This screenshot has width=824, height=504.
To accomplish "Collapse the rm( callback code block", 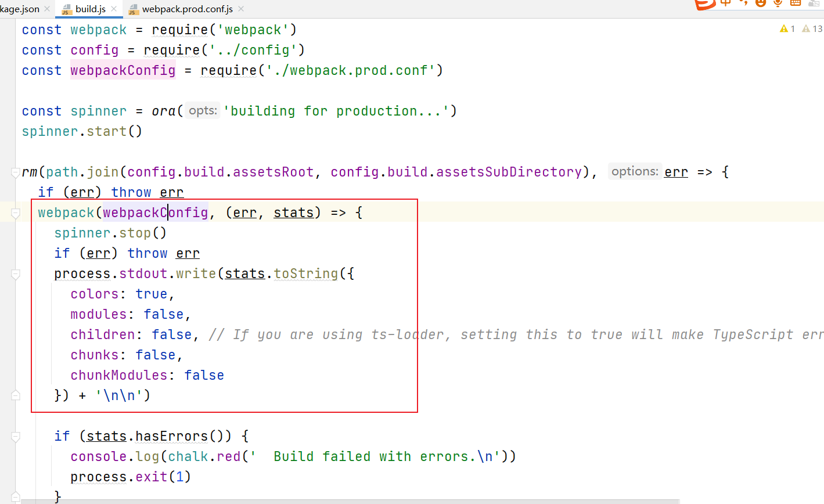I will coord(16,172).
